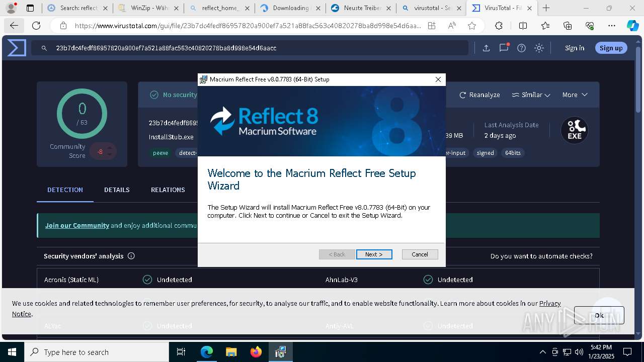Open the Windows Start menu
The image size is (644, 362).
pyautogui.click(x=12, y=352)
